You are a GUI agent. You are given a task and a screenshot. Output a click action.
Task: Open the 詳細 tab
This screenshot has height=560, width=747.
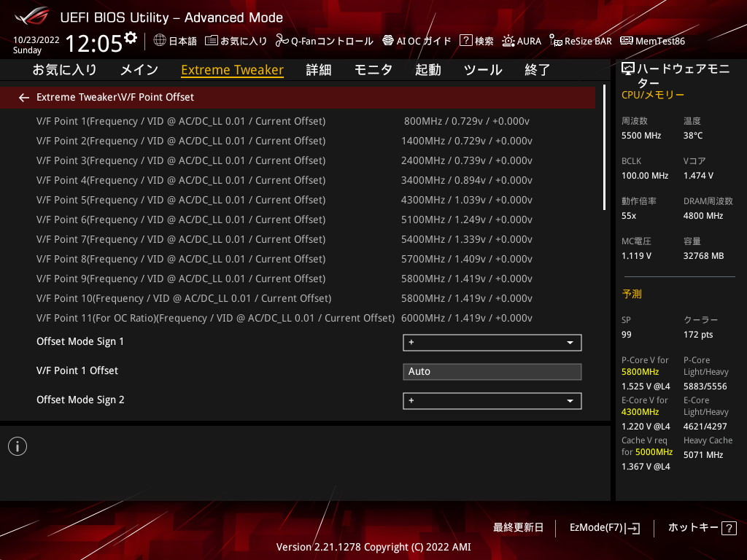[319, 70]
